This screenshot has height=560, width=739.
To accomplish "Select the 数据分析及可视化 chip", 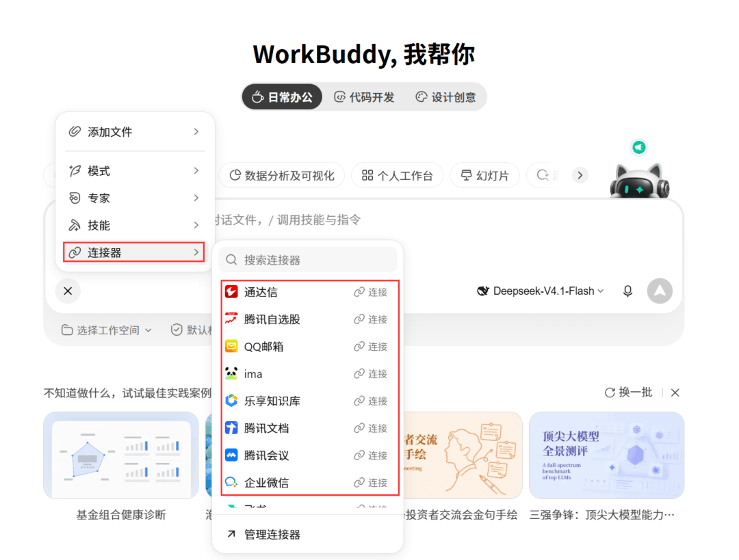I will click(x=282, y=176).
